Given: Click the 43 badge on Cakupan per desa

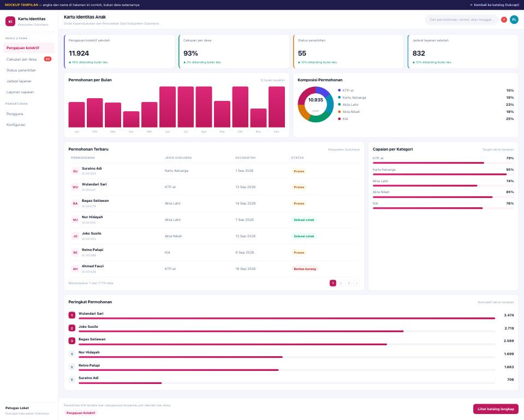Looking at the screenshot, I should point(48,59).
